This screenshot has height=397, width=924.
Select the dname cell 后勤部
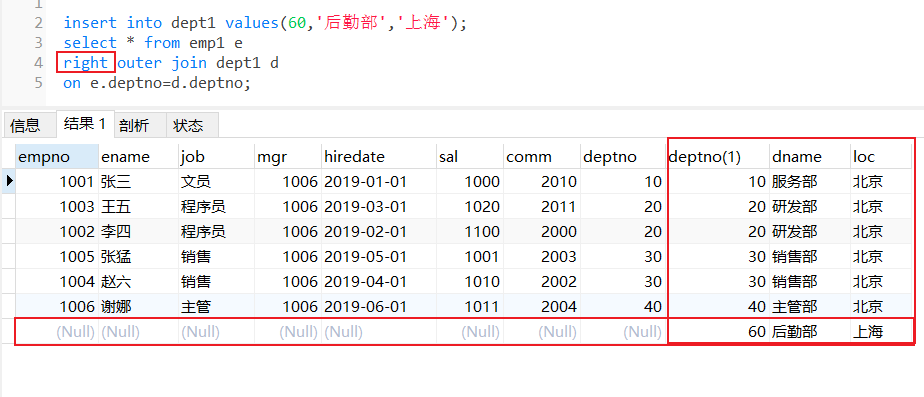(810, 332)
